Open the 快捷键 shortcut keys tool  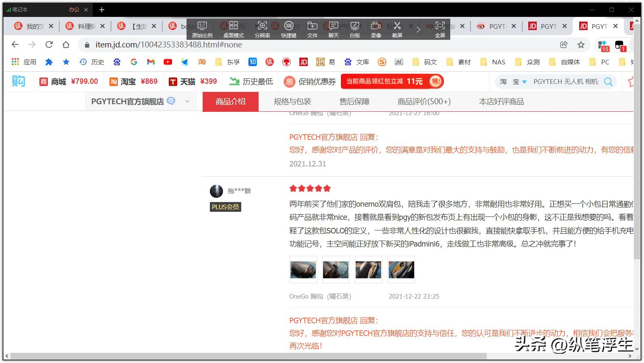pyautogui.click(x=288, y=30)
